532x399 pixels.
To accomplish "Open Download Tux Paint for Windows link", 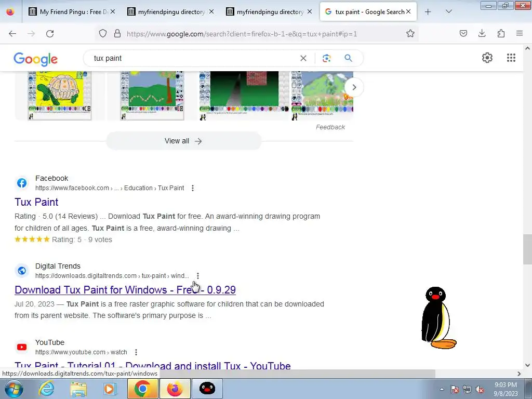I will coord(125,290).
